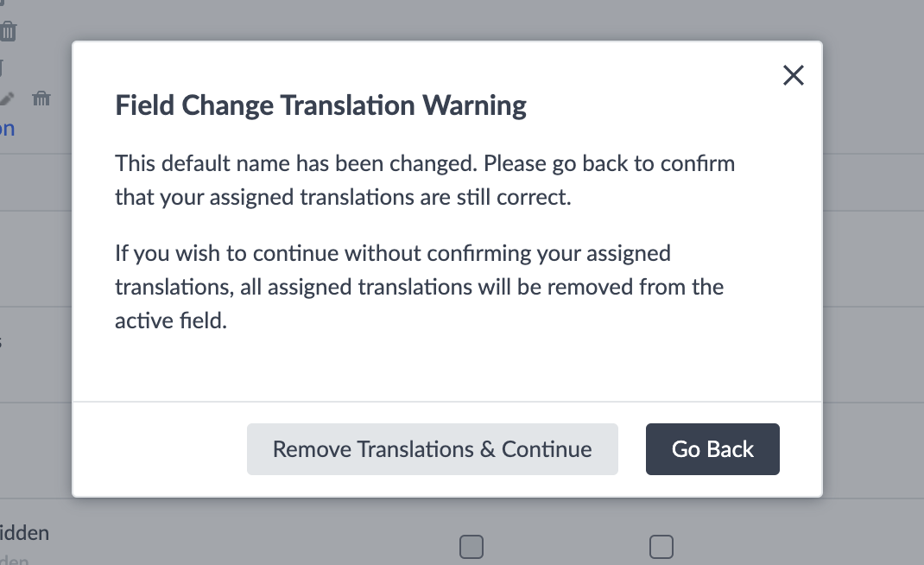
Task: Click partially visible icon at top-left corner
Action: [3, 3]
